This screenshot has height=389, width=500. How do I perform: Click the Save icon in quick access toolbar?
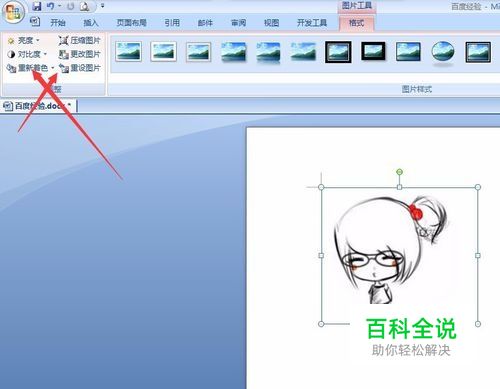37,6
